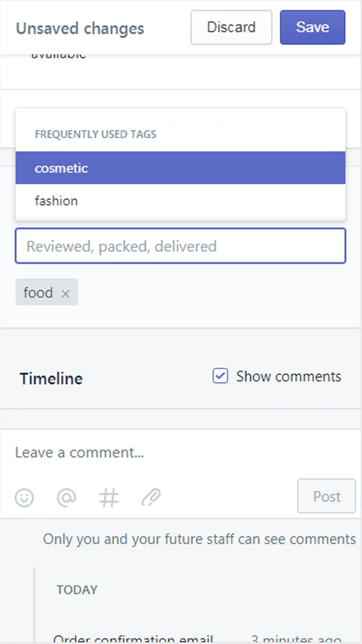
Task: Discard the unsaved changes
Action: 231,27
